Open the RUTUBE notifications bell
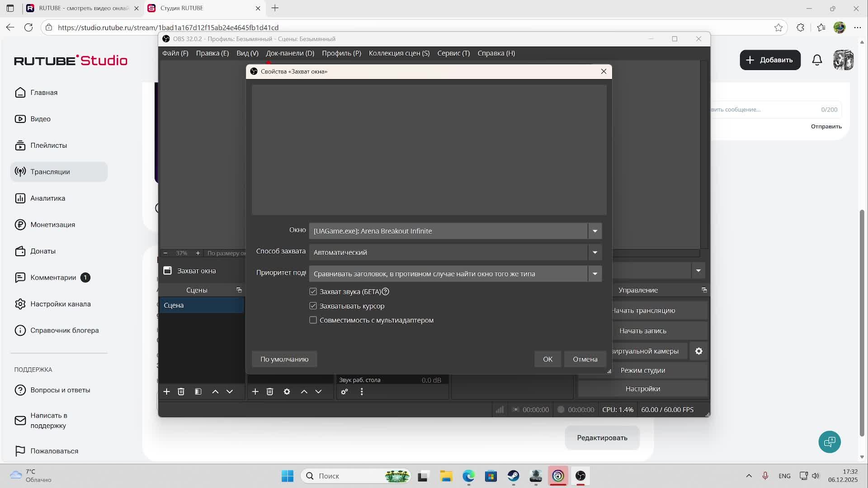Screen dimensions: 868x488 coord(817,60)
